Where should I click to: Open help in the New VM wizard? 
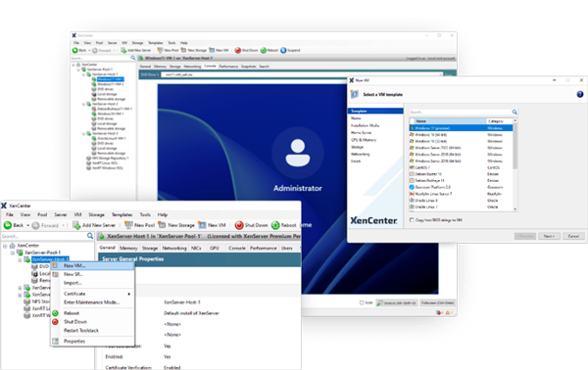[x=580, y=94]
